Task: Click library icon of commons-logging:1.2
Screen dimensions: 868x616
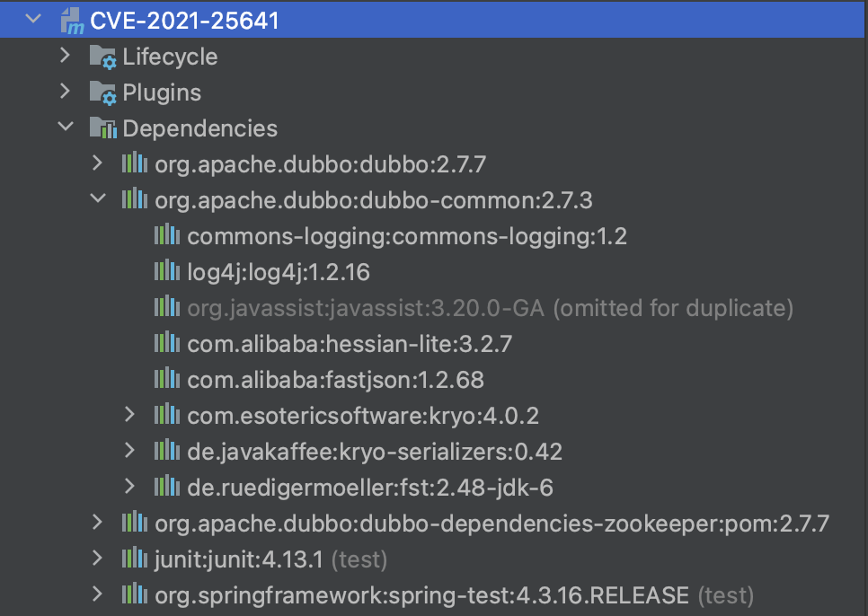Action: point(167,235)
